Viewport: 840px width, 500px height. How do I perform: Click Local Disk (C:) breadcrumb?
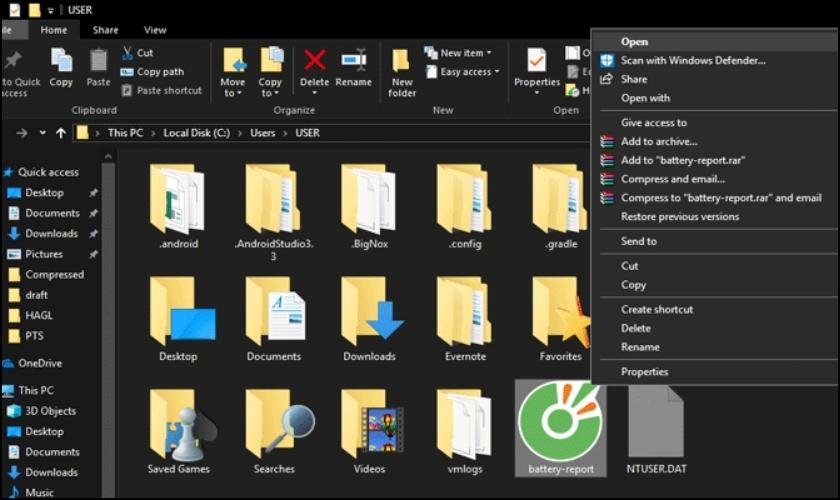[197, 133]
